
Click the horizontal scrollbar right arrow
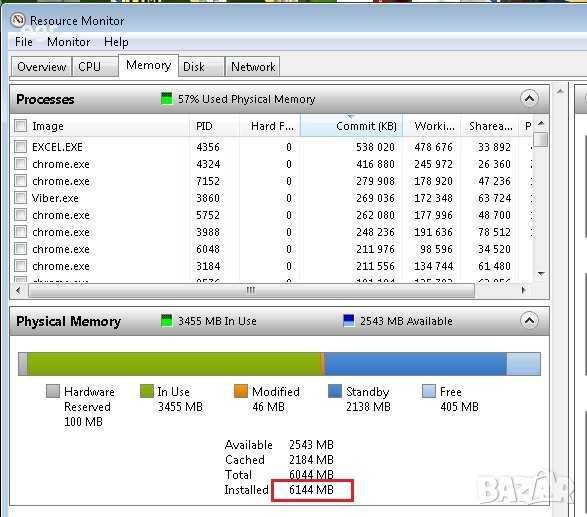tap(523, 290)
